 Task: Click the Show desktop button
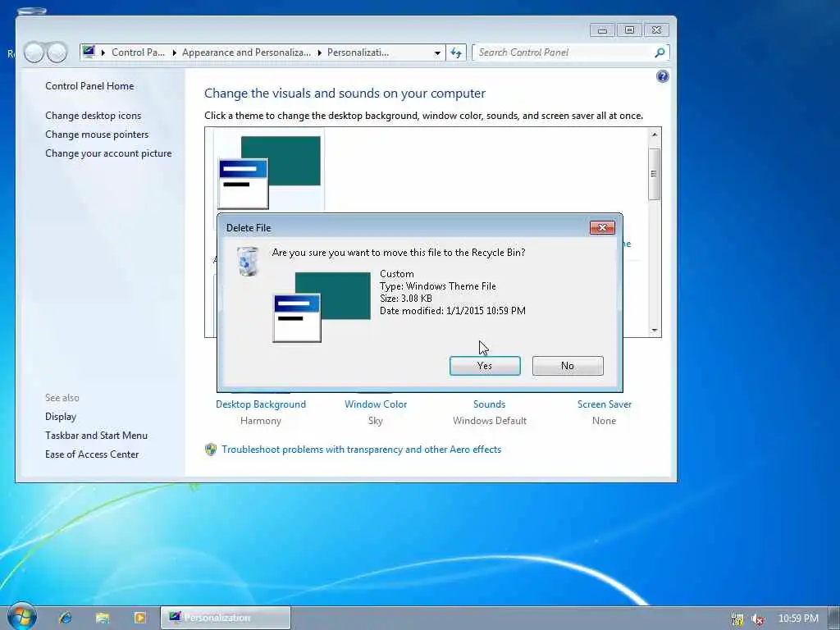click(834, 619)
